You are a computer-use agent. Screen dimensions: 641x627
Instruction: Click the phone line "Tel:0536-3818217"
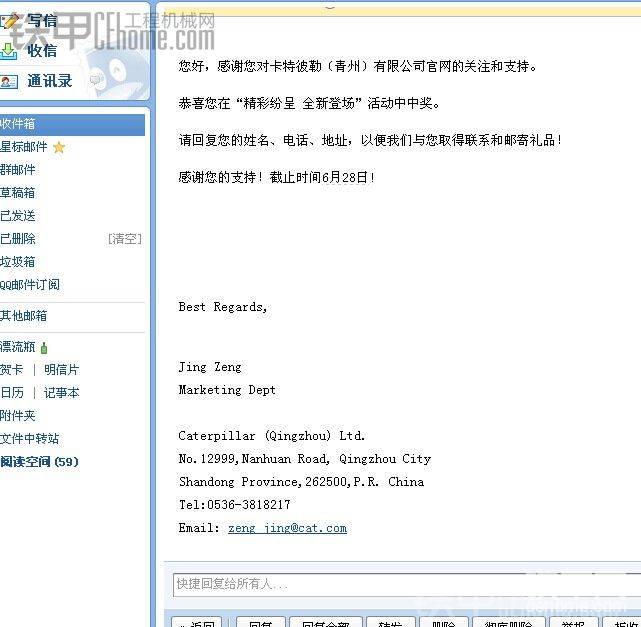pyautogui.click(x=234, y=505)
